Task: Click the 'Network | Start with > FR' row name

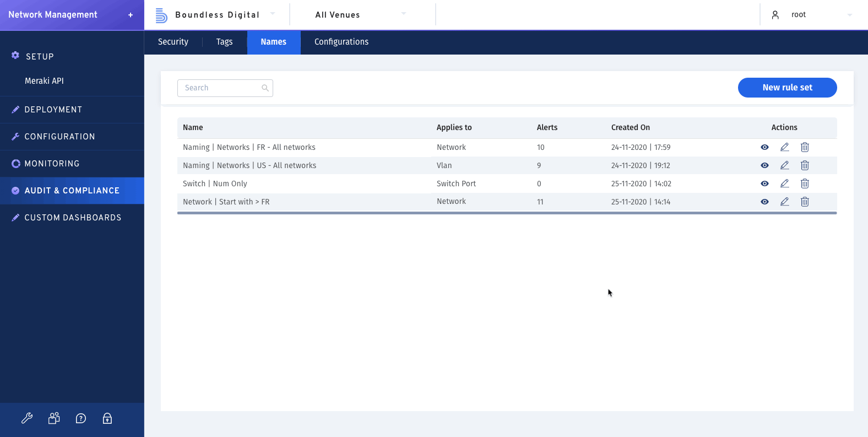Action: (226, 202)
